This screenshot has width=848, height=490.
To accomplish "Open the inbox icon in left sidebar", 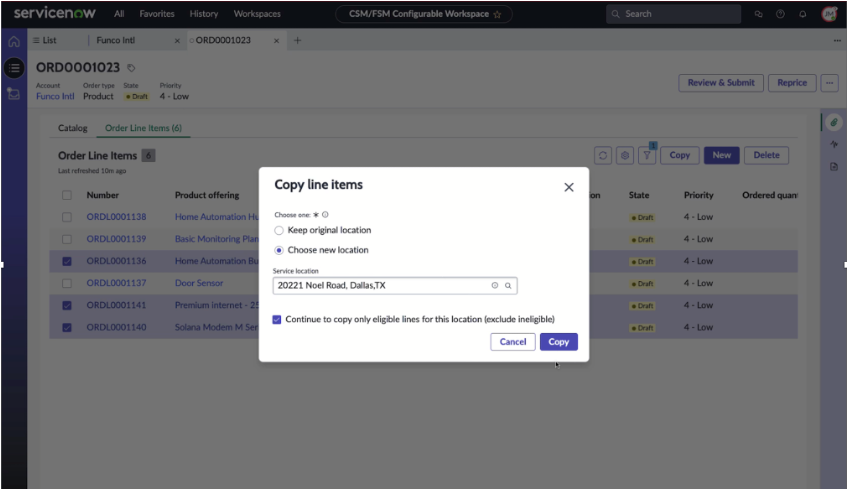I will tap(14, 94).
